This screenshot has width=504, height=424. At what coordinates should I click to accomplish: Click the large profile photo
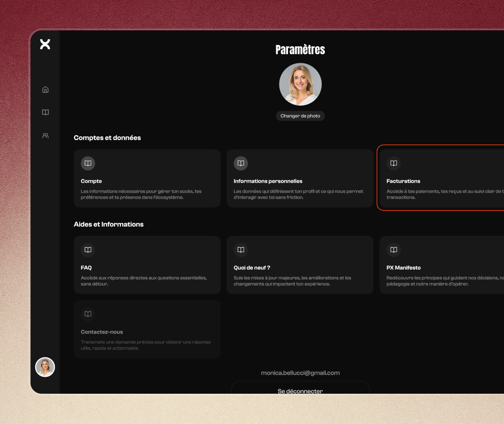point(300,84)
